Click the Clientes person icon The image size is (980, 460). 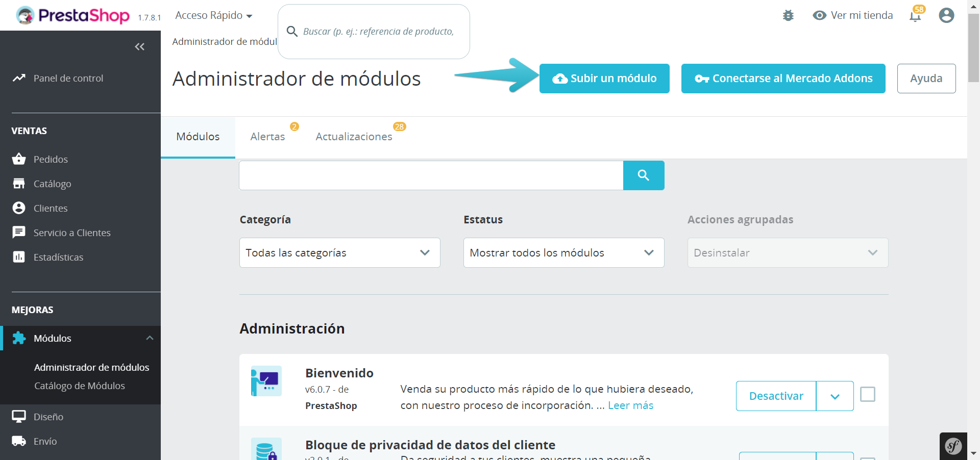pos(19,208)
